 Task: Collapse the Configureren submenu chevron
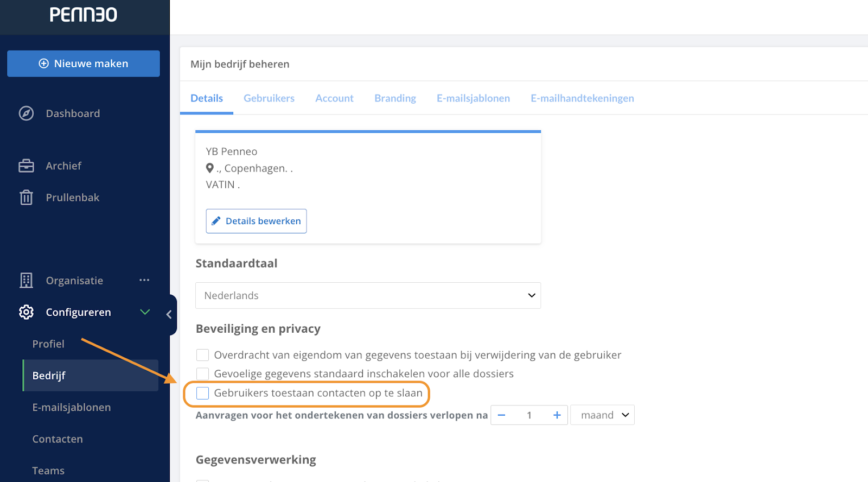[145, 312]
